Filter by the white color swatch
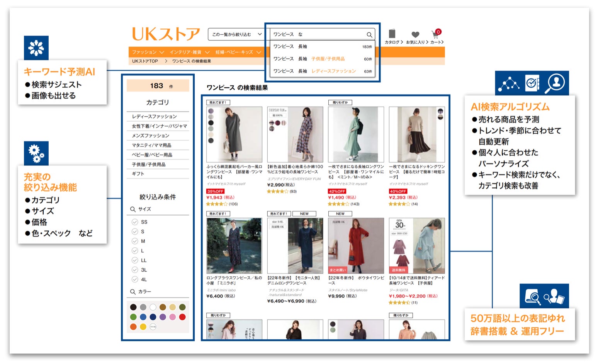This screenshot has height=364, width=598. tap(153, 307)
